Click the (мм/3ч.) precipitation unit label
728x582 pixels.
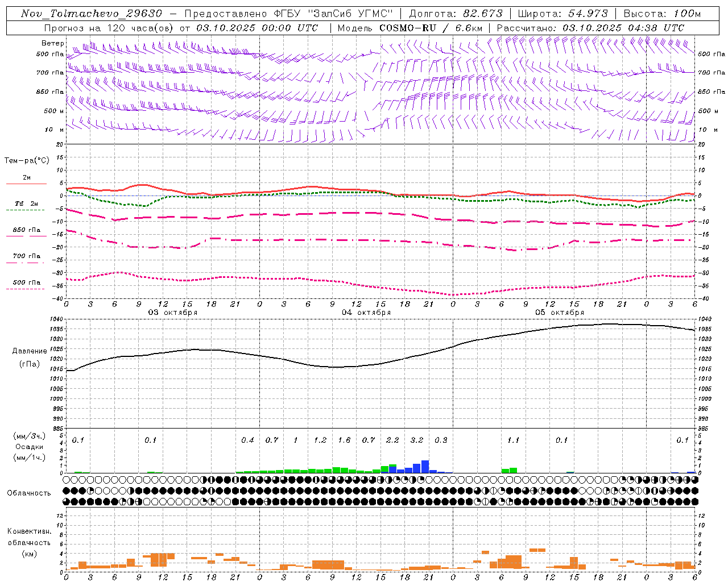[29, 436]
